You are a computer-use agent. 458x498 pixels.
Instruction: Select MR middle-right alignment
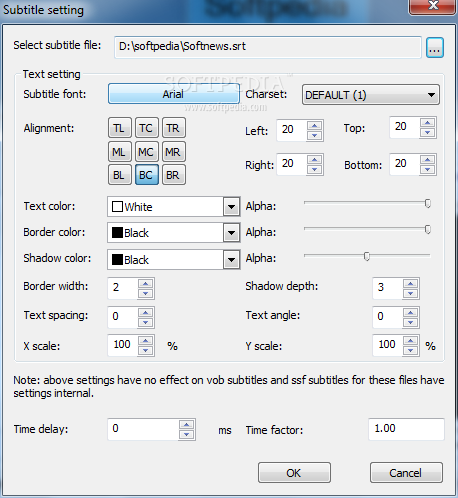174,152
